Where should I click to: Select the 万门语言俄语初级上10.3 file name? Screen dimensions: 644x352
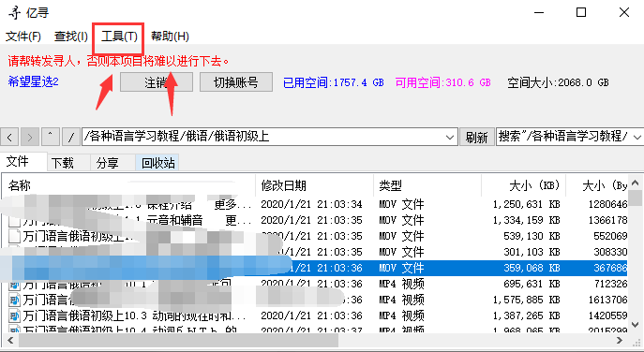coord(134,315)
